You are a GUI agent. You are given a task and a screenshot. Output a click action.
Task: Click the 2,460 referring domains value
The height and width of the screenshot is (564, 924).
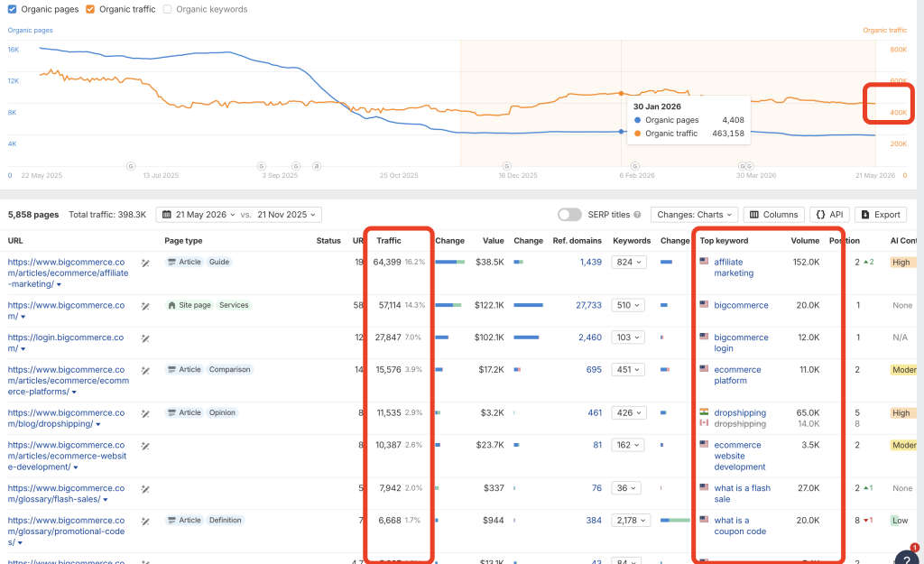[590, 337]
